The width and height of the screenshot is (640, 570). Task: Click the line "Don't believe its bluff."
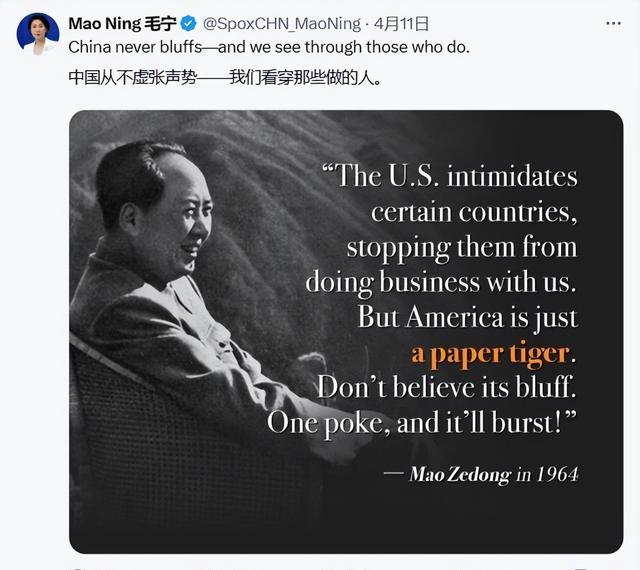(446, 387)
